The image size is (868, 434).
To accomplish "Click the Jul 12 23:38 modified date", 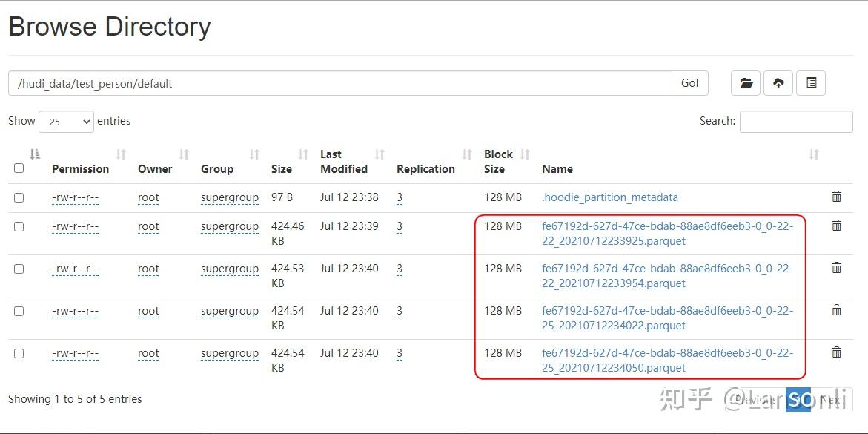I will [x=349, y=197].
